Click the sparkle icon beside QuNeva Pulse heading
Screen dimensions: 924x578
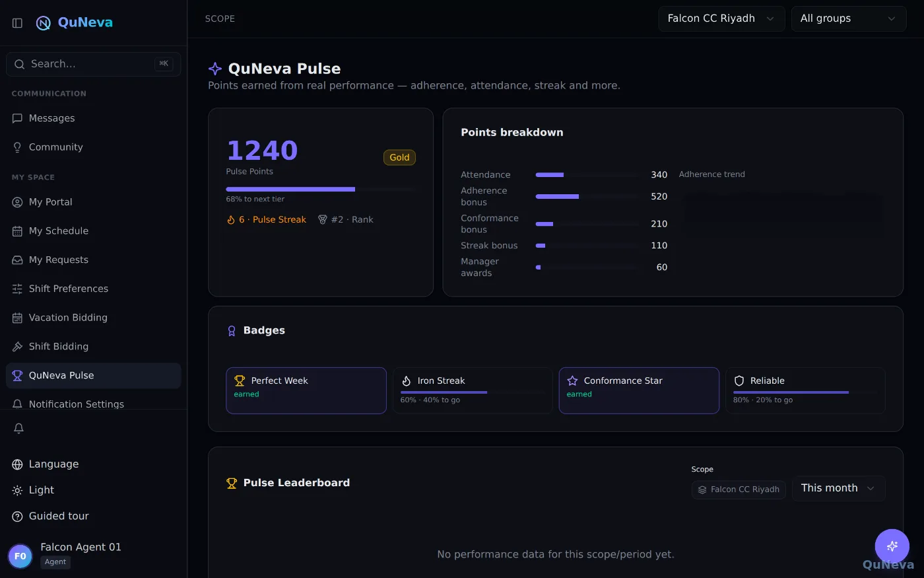pos(215,69)
